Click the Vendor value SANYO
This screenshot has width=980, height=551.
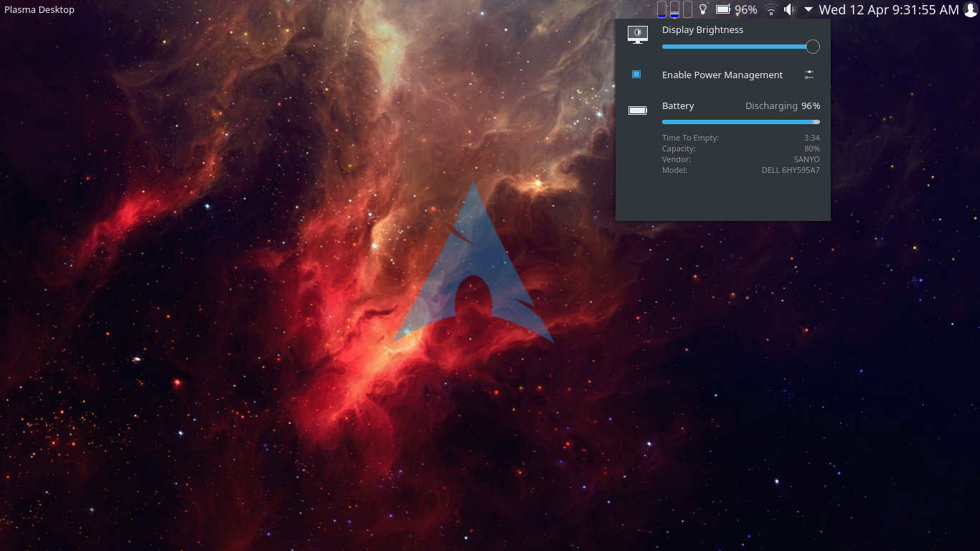pos(806,159)
